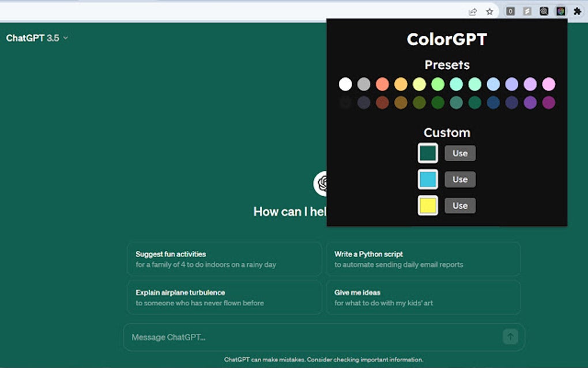Select the light blue preset color
This screenshot has width=588, height=368.
(493, 84)
